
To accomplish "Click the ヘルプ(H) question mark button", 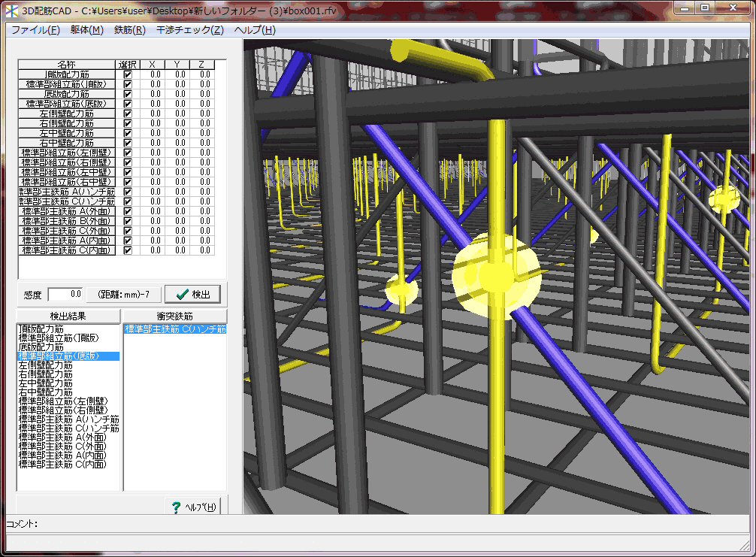I will [x=192, y=507].
